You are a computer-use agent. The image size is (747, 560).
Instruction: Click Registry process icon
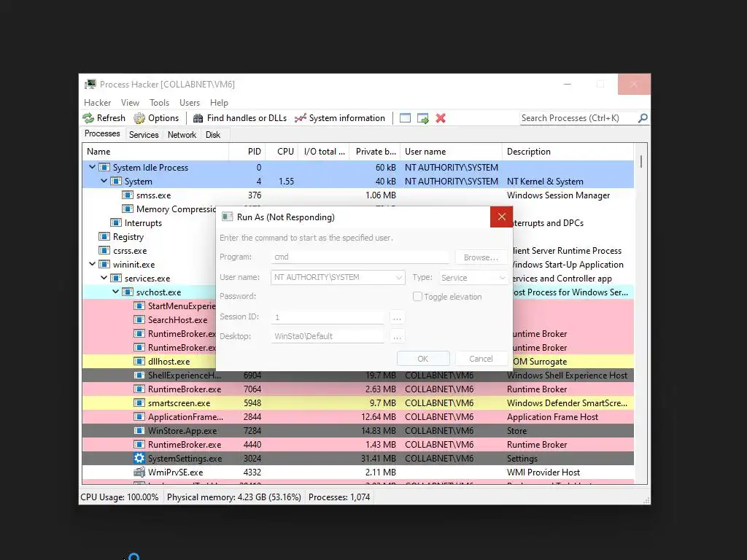tap(104, 237)
